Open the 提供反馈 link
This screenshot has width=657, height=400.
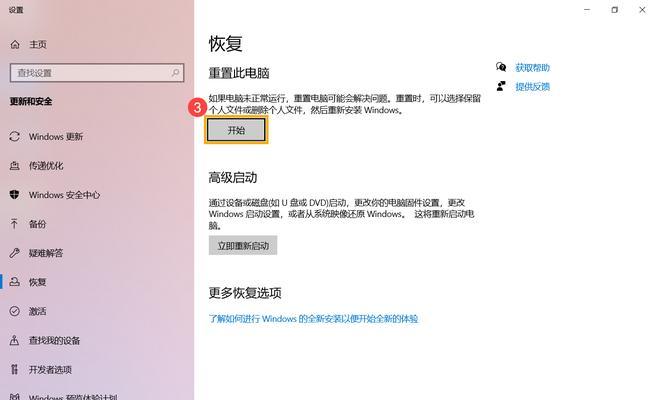533,87
